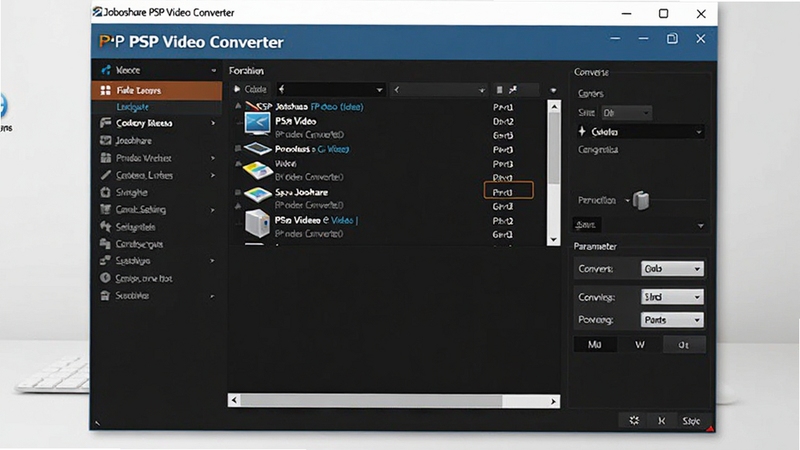Viewport: 800px width, 450px height.
Task: Click the file list's vertical scrollbar down arrow
Action: click(554, 239)
